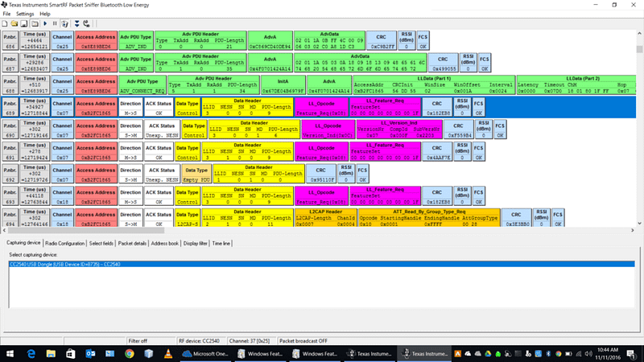This screenshot has height=362, width=644.
Task: Click ADV_CONNECT_REQ PDU type in packet 688
Action: coord(142,85)
